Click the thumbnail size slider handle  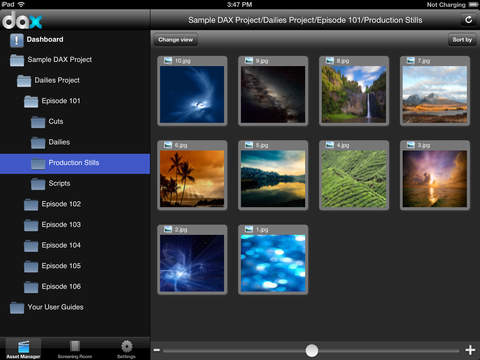(312, 350)
